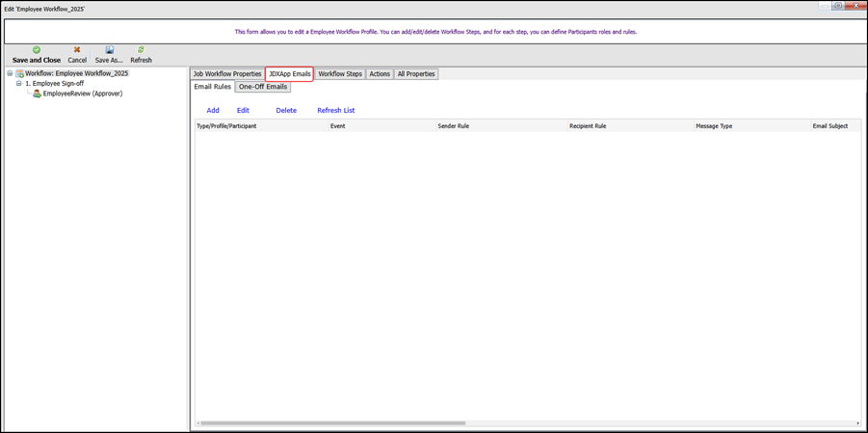Collapse the Workflow: Employee Workflow_2025 tree node

pyautogui.click(x=10, y=74)
